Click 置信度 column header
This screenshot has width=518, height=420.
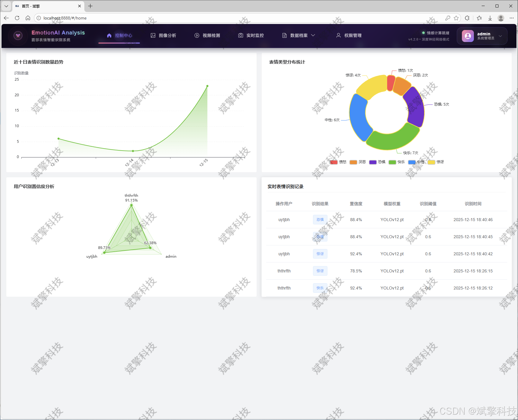tap(356, 204)
